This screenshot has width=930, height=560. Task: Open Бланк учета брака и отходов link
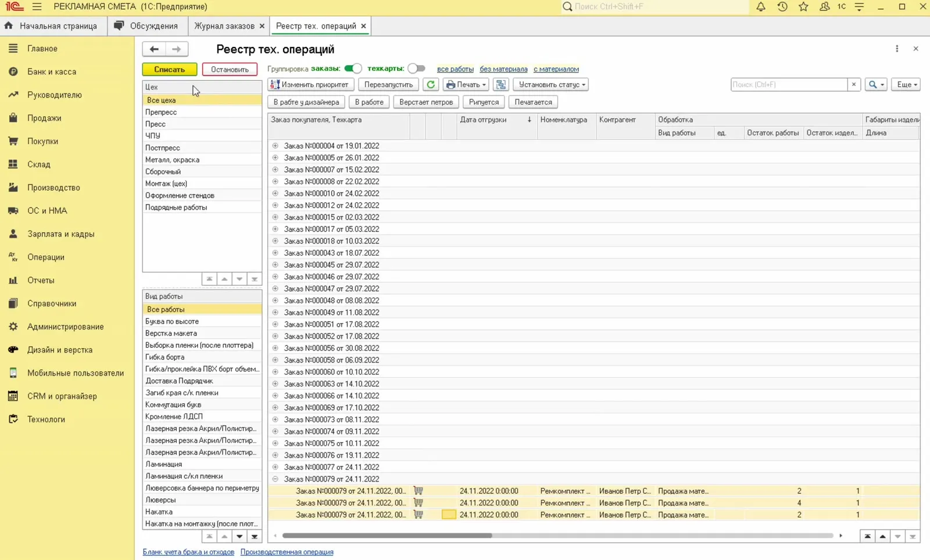[x=188, y=552]
